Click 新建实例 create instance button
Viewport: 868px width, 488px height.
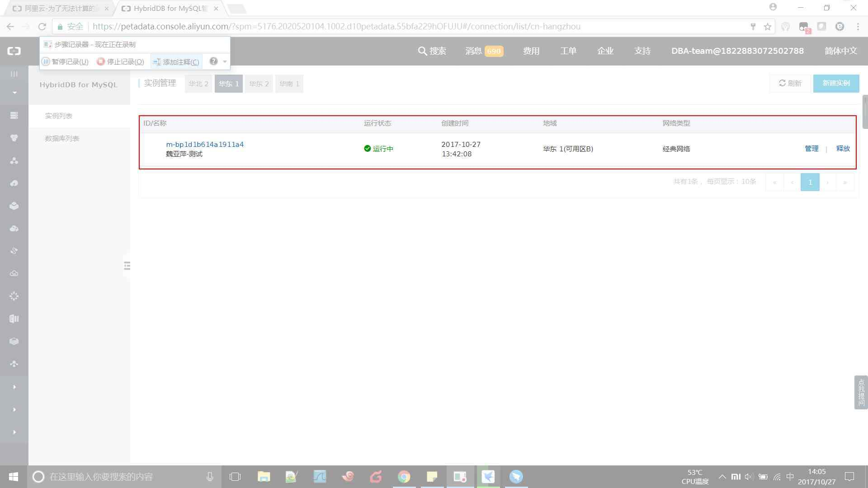tap(836, 84)
